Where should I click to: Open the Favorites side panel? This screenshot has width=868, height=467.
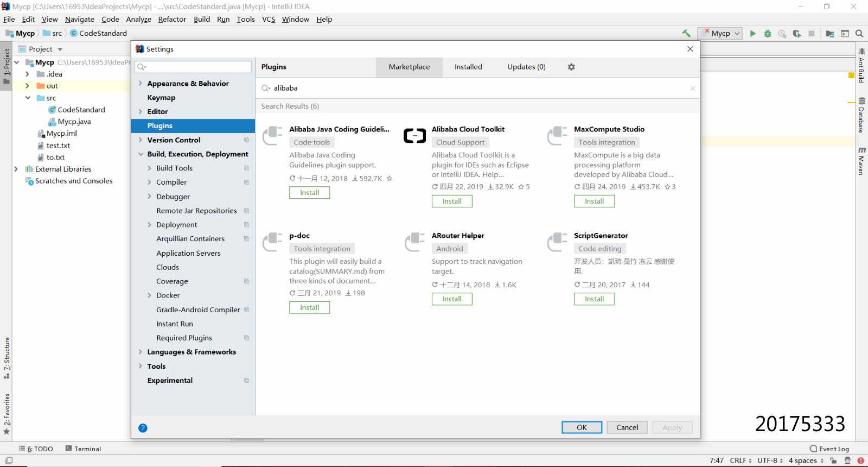[x=7, y=414]
